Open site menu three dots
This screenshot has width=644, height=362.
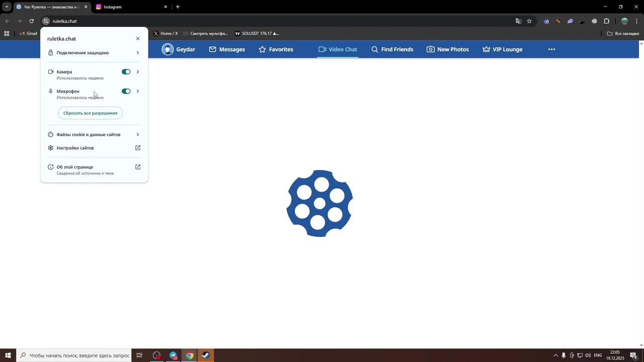click(551, 49)
